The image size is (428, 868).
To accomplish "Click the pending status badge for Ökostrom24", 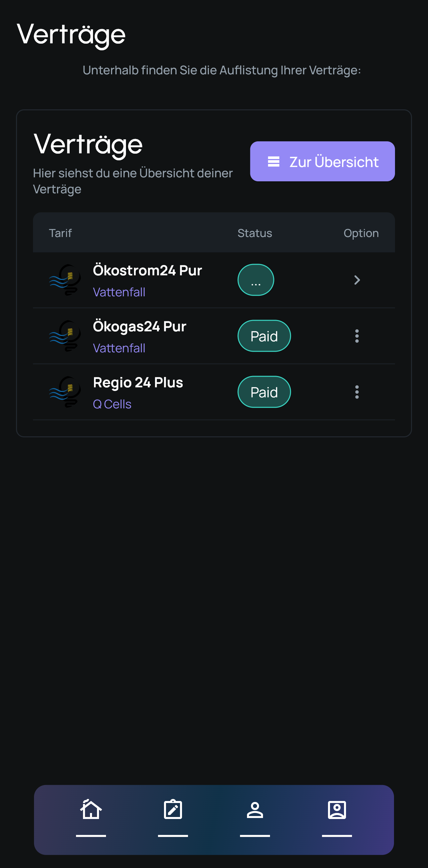I will (255, 280).
